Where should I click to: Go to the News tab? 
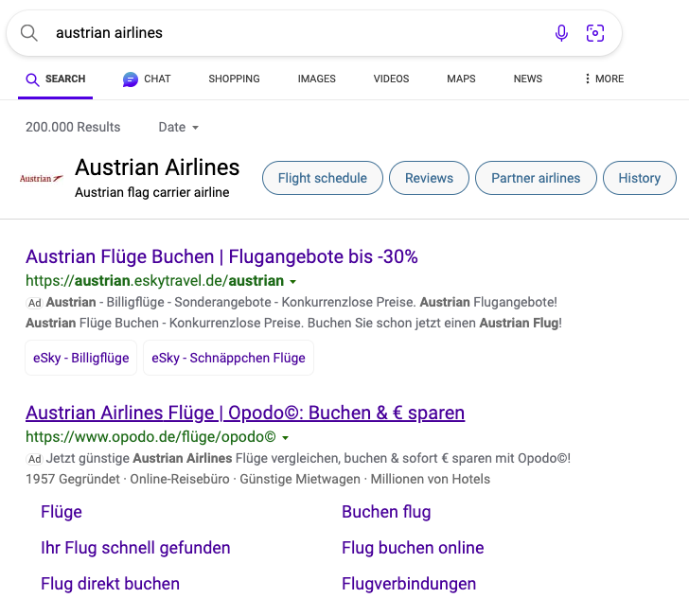[x=528, y=79]
